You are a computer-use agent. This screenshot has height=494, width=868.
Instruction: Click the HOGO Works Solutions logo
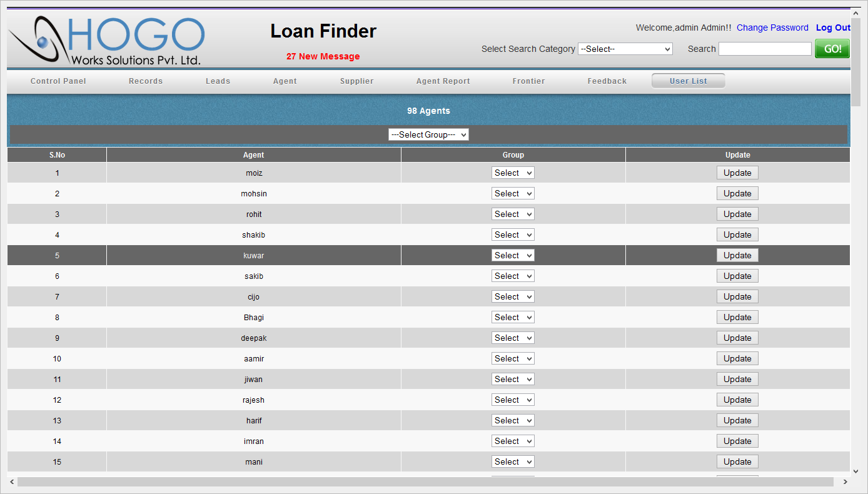[106, 41]
